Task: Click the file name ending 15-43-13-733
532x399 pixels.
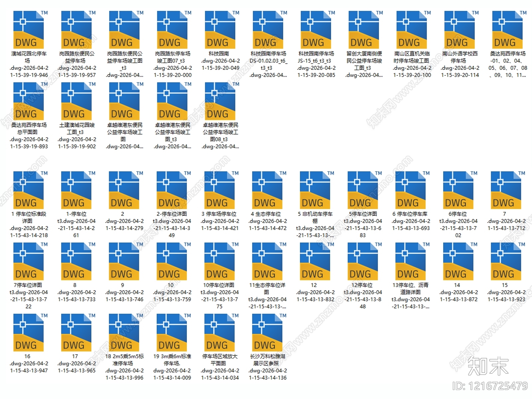Action: click(x=76, y=292)
